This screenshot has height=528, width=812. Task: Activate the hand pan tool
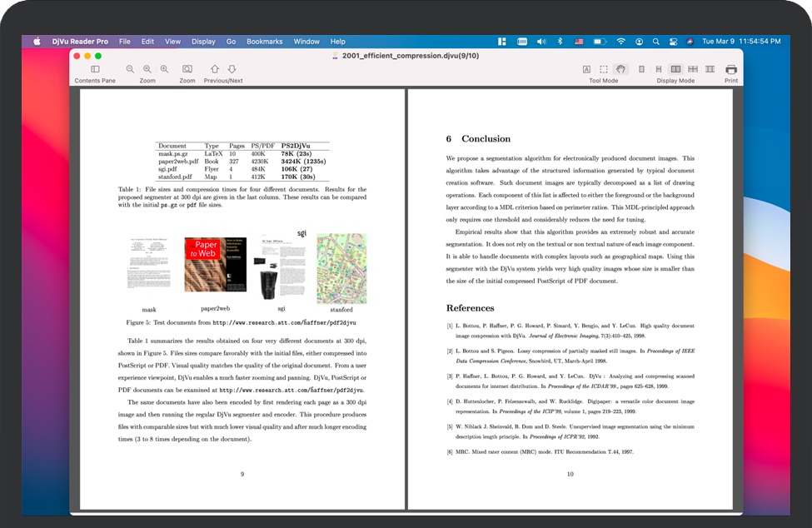coord(620,69)
